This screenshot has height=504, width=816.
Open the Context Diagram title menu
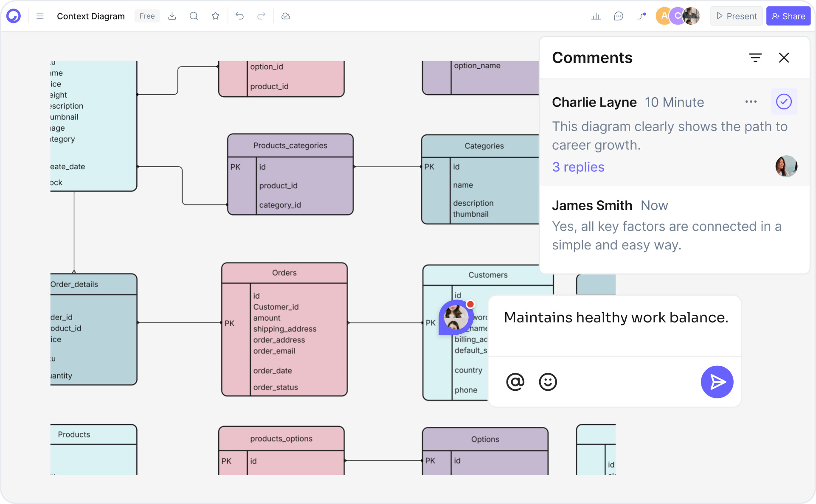click(x=90, y=16)
